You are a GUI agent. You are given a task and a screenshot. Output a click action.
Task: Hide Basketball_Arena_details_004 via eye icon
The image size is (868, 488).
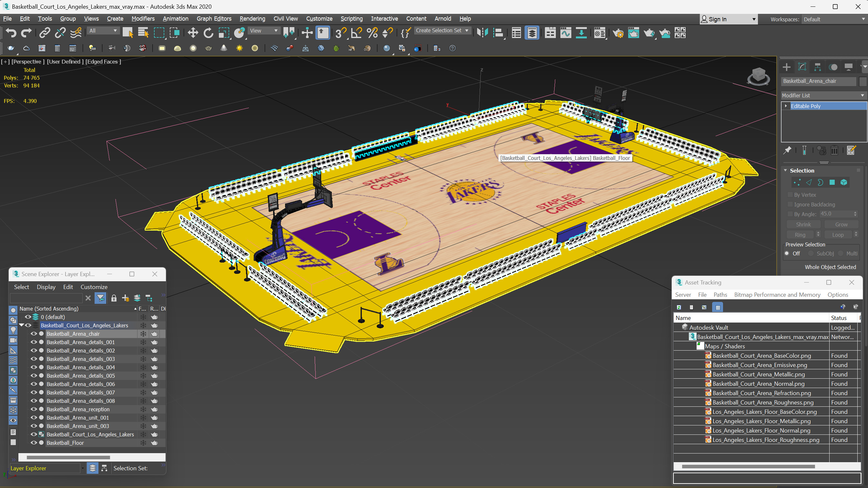point(34,367)
